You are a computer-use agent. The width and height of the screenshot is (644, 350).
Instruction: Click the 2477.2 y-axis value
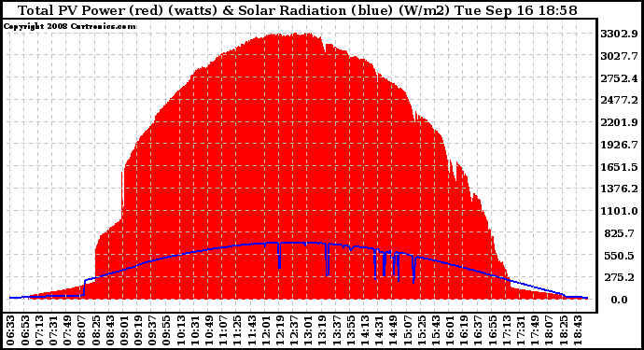coord(619,100)
